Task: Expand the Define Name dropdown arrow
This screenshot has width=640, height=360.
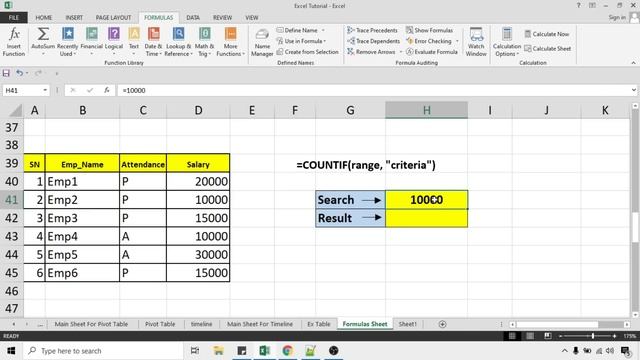Action: [323, 30]
